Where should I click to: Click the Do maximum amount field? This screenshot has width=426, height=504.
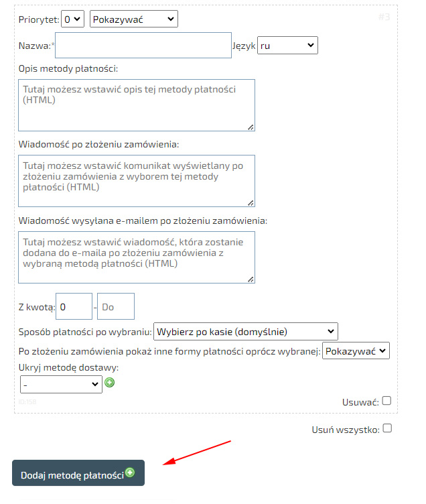point(115,306)
